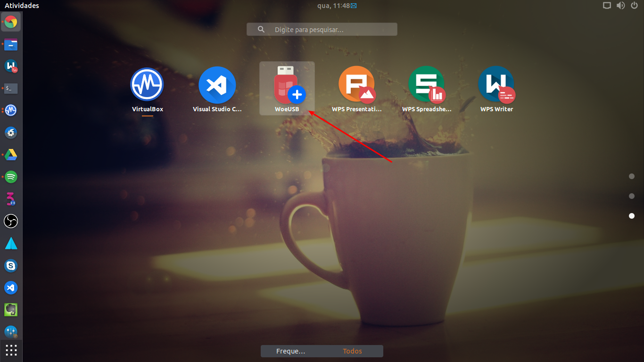This screenshot has width=644, height=362.
Task: Click the screen display icon in top bar
Action: coord(607,6)
